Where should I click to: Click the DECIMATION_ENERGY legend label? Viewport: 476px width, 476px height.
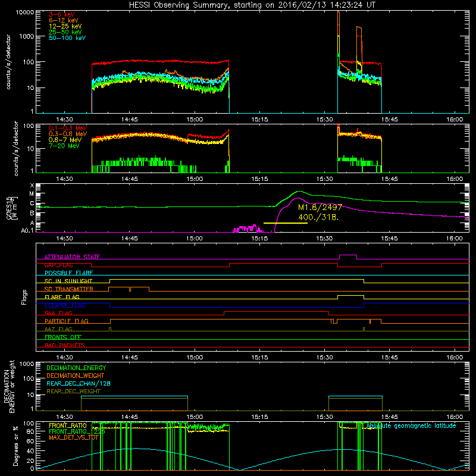pyautogui.click(x=76, y=368)
